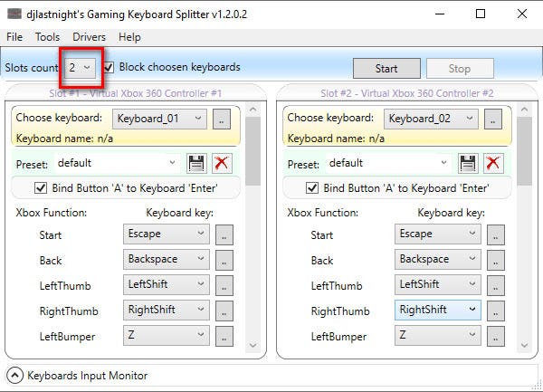Open the Drivers menu
Screen dimensions: 543x392
click(x=89, y=37)
